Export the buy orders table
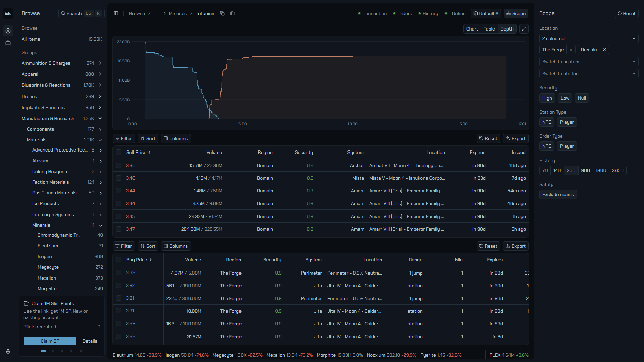Screen dimensions: 644x362 click(516, 246)
